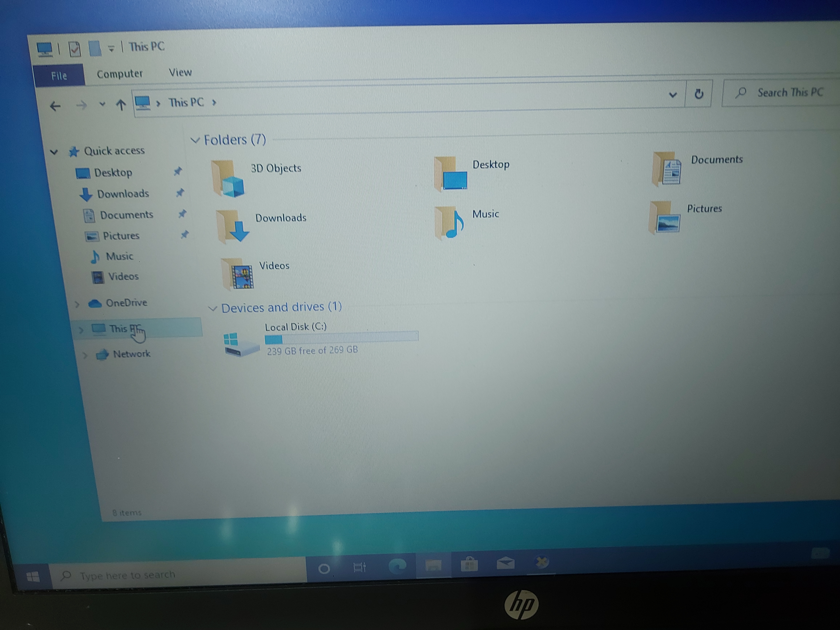Select Network in navigation pane
Screen dimensions: 840x630
pos(131,354)
